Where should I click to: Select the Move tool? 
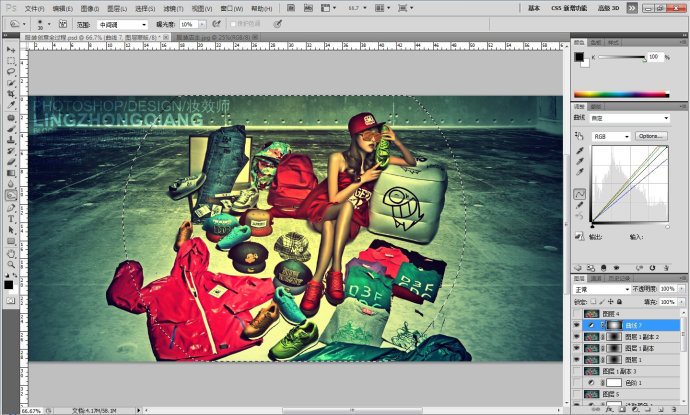click(11, 50)
